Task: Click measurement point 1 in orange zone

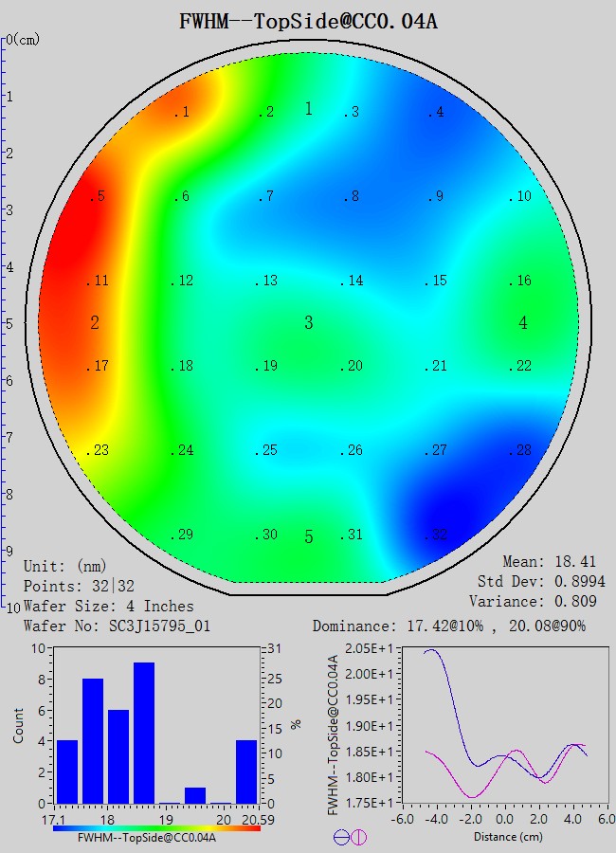Action: (x=182, y=113)
